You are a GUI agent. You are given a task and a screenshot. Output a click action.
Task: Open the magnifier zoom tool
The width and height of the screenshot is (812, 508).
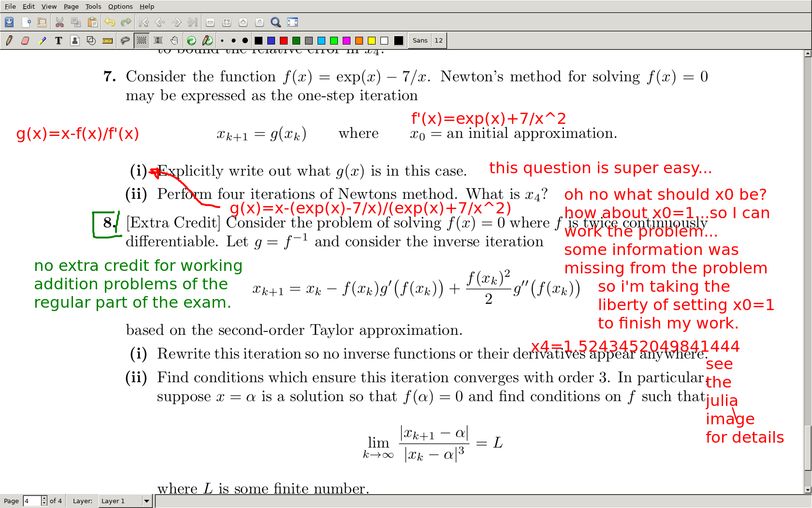[x=275, y=22]
